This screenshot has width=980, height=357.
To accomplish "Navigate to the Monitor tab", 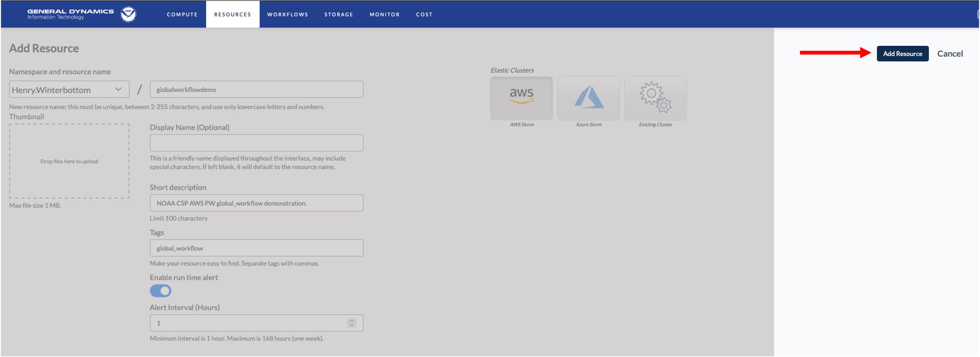I will pyautogui.click(x=384, y=15).
